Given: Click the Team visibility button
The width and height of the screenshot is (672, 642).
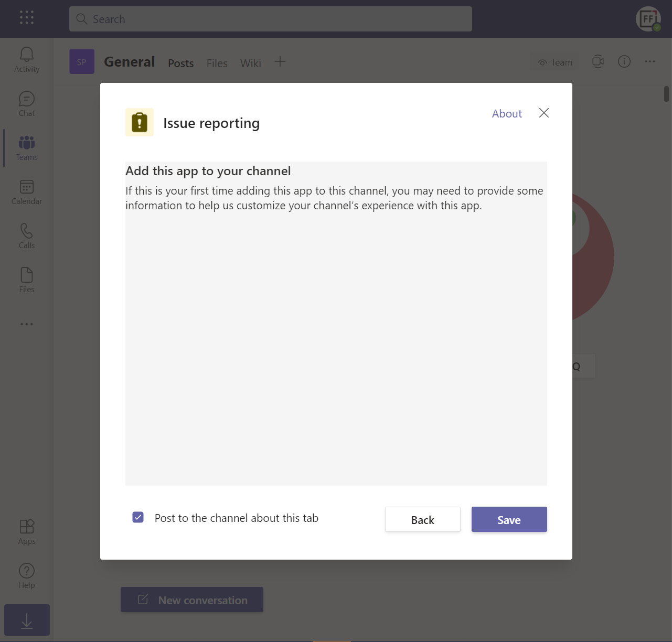Looking at the screenshot, I should coord(555,62).
